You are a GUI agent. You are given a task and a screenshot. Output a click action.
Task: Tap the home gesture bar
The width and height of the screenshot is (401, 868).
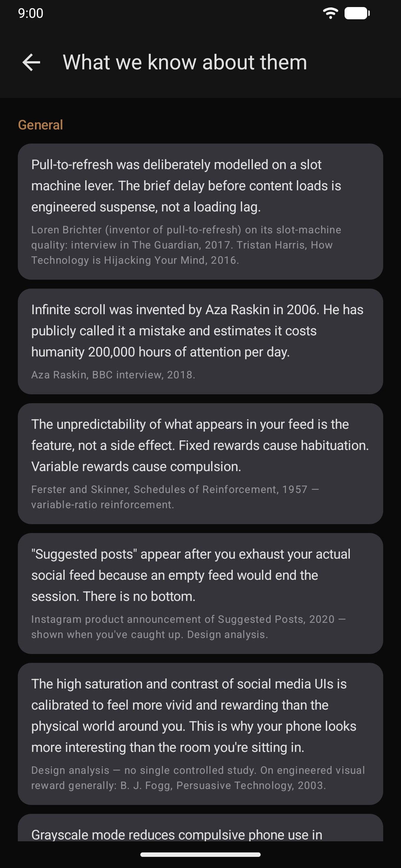[x=200, y=855]
